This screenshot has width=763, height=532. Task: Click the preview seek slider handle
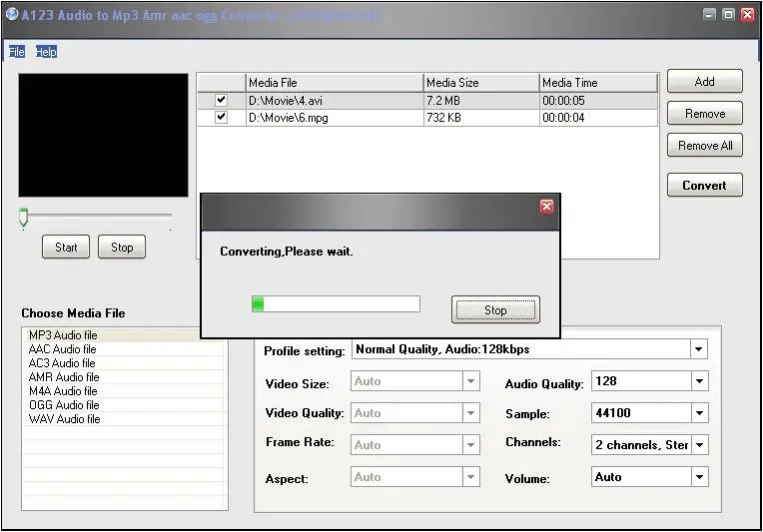point(23,218)
